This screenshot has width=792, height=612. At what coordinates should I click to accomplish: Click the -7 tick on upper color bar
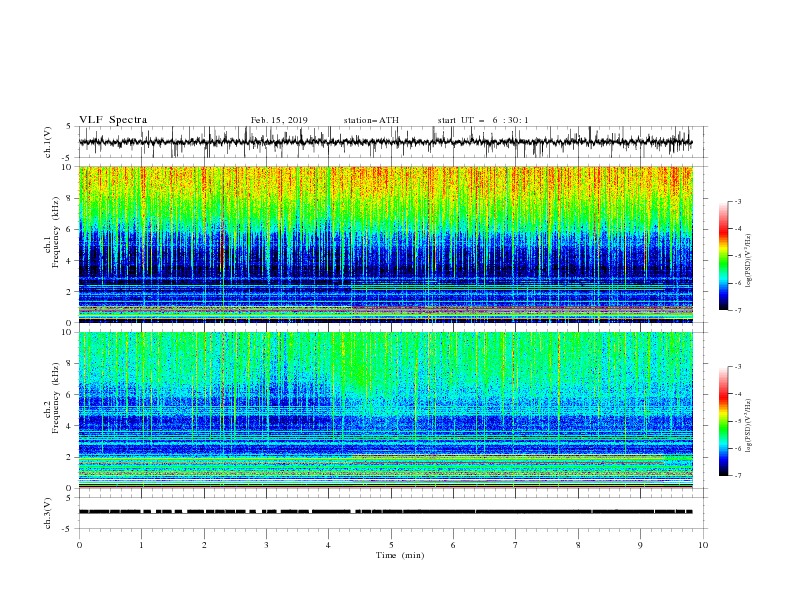coord(737,310)
